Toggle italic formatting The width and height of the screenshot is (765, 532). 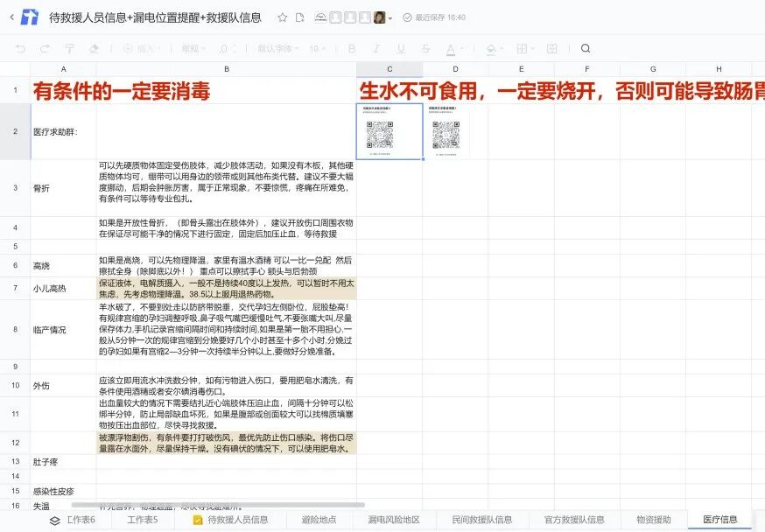coord(376,48)
